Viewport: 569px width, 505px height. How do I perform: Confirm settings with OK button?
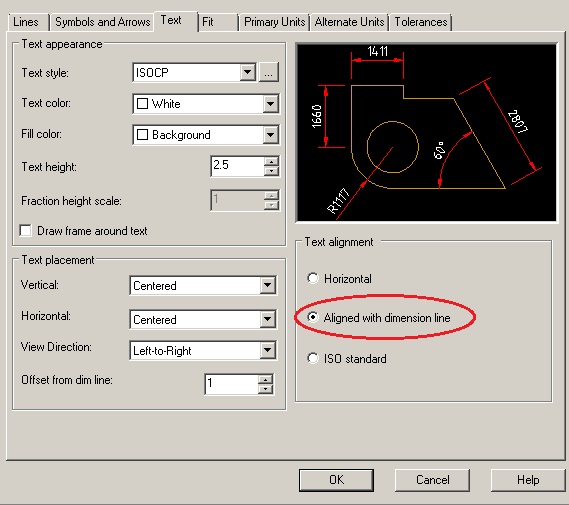tap(336, 480)
